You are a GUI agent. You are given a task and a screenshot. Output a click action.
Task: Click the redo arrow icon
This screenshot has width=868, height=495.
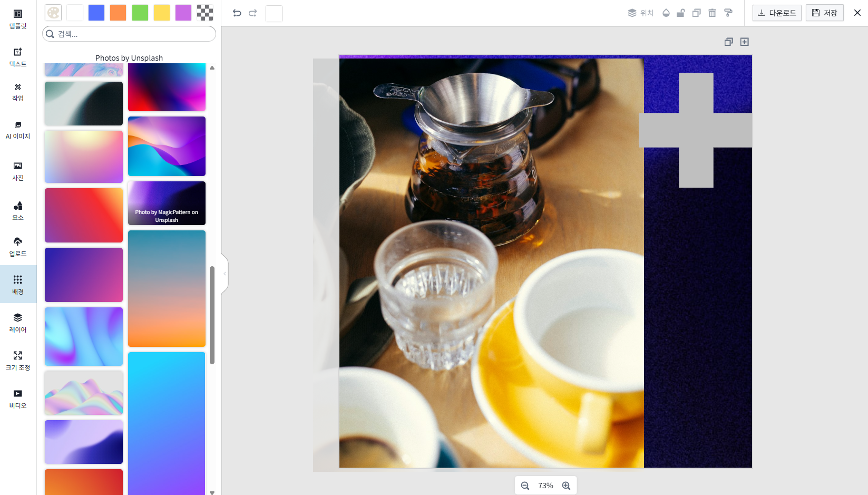click(253, 13)
